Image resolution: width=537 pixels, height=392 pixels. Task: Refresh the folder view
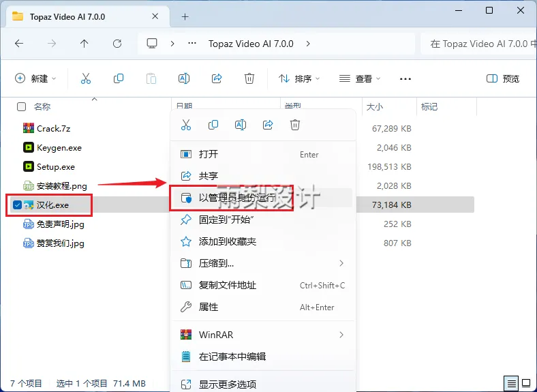click(117, 44)
